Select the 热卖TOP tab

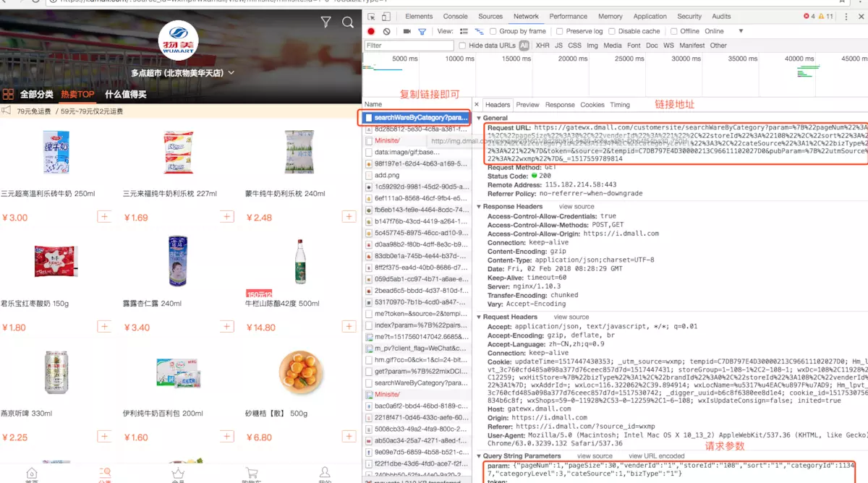click(x=77, y=95)
